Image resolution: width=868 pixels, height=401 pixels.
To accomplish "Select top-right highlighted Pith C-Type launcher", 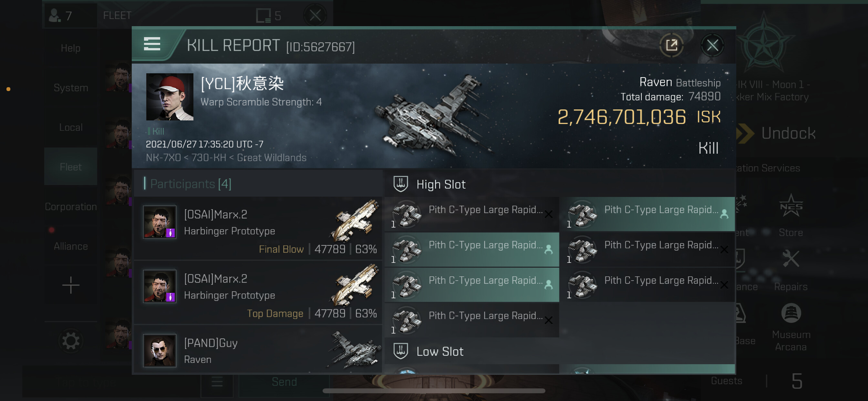I will (x=647, y=214).
